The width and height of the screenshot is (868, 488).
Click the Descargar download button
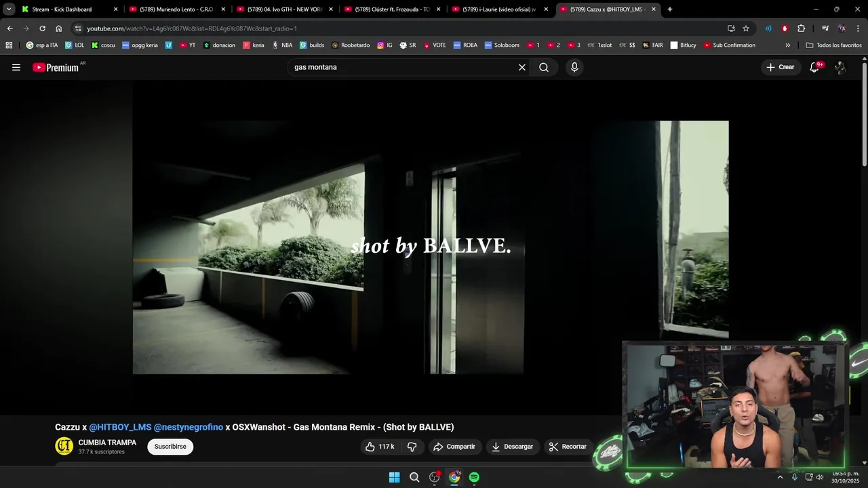coord(512,447)
